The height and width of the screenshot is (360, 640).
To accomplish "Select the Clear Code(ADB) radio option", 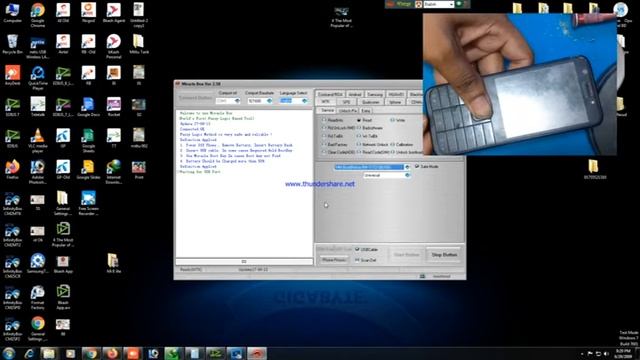I will pyautogui.click(x=338, y=152).
